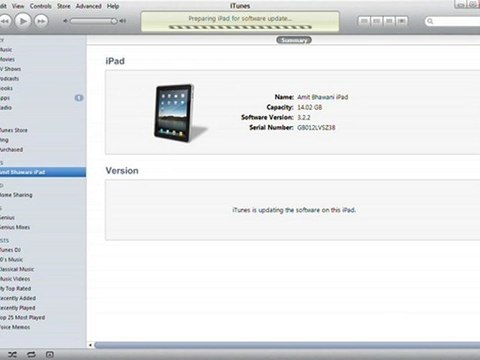Click the artwork viewer button in bottom bar

[50, 355]
